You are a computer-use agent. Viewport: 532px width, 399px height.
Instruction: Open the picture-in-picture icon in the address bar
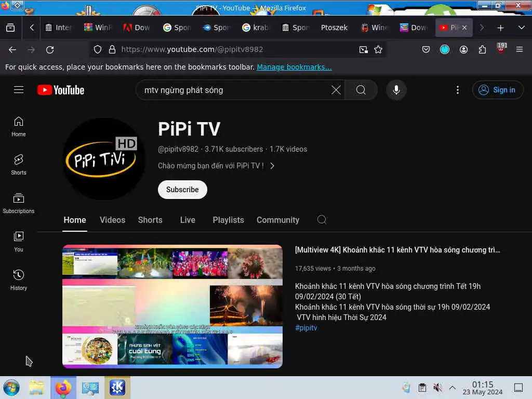[363, 49]
